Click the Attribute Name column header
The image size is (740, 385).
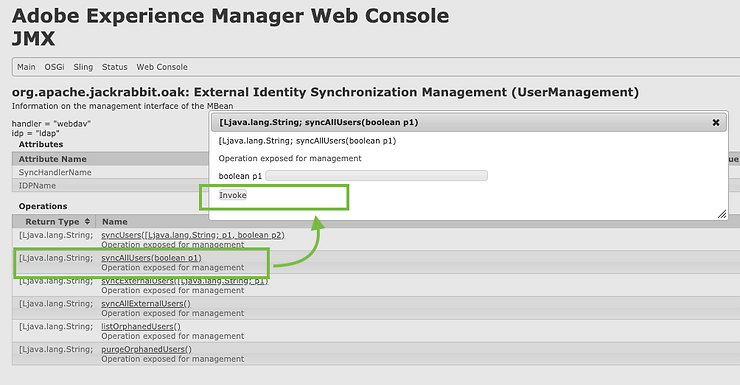(52, 159)
